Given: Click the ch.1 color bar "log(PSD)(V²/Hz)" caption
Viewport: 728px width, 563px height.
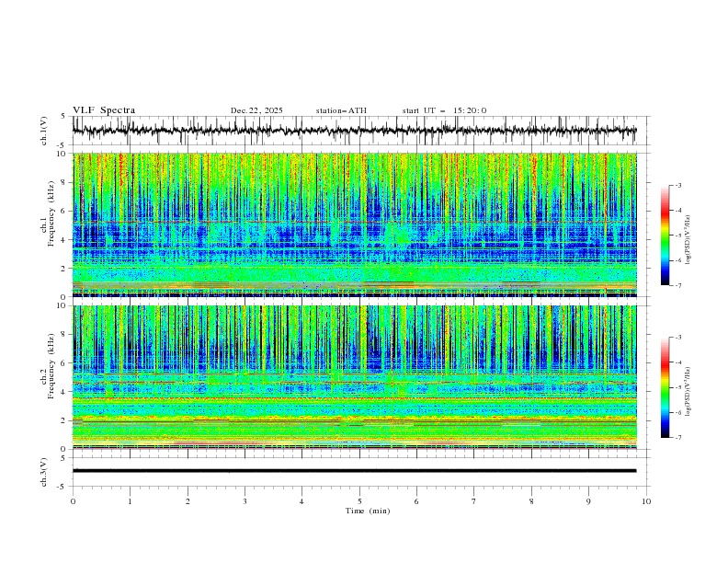Looking at the screenshot, I should point(688,240).
